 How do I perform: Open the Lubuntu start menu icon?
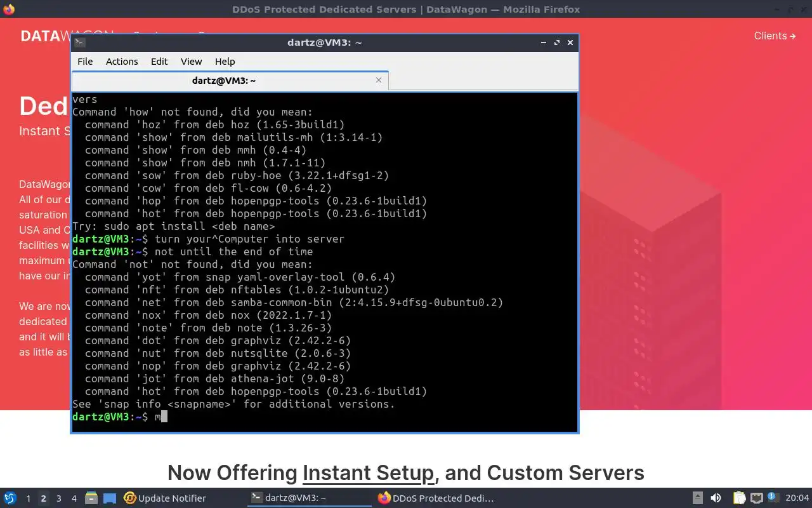[x=10, y=498]
